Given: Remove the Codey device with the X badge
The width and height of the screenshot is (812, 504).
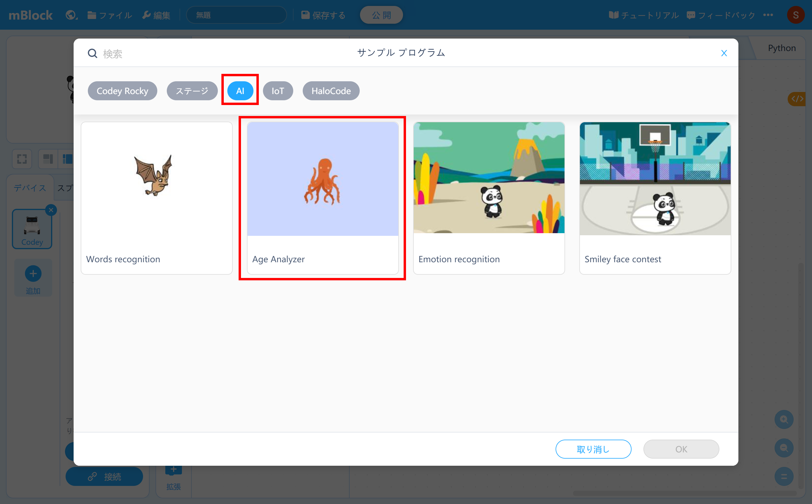Looking at the screenshot, I should (51, 210).
